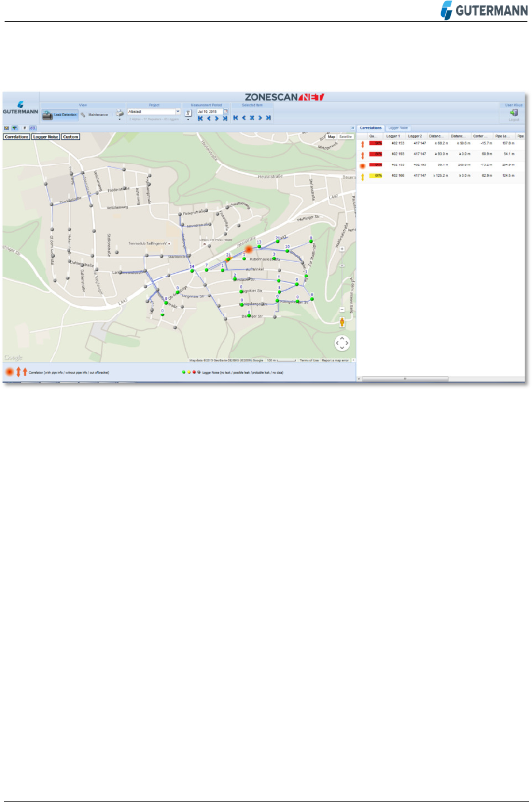Jump to first measurement period
This screenshot has width=532, height=802.
pos(200,118)
